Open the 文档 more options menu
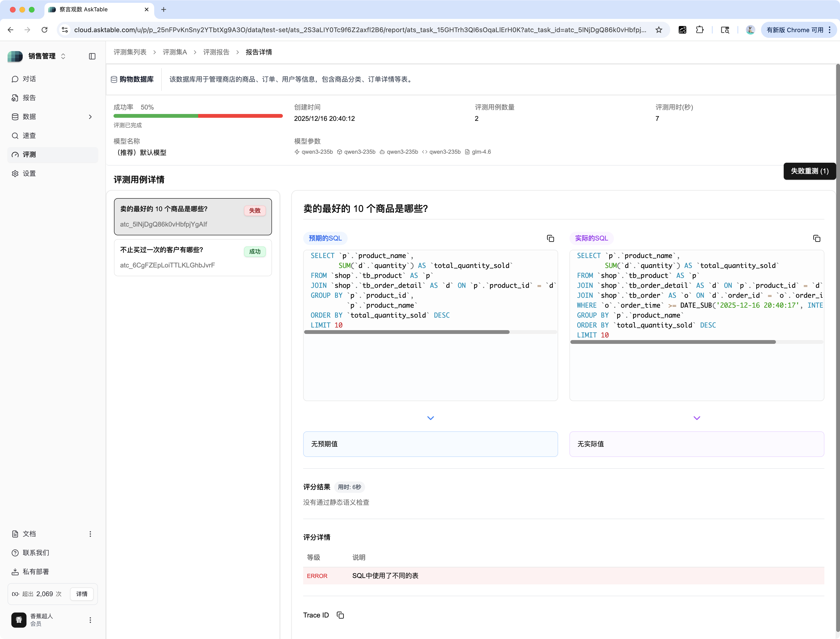 click(90, 534)
